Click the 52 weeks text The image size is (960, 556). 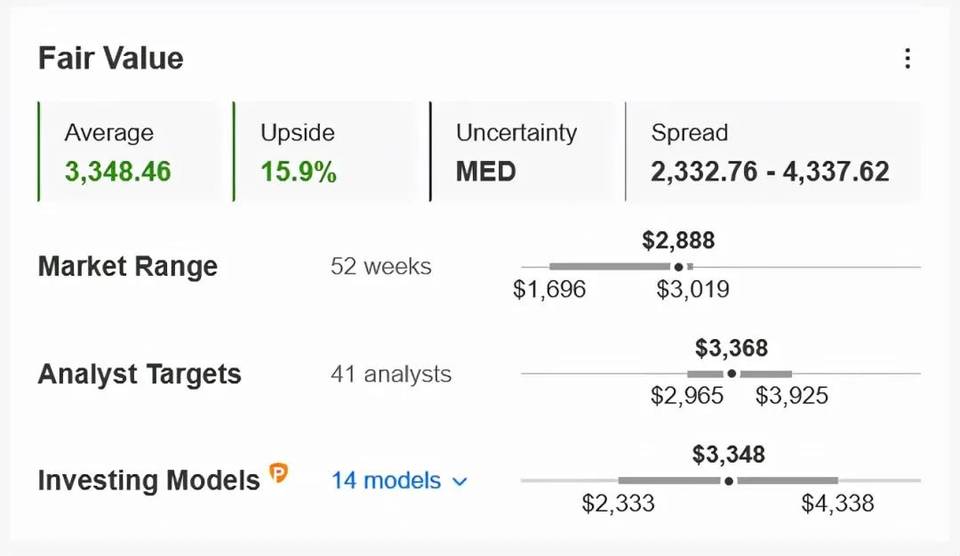381,266
